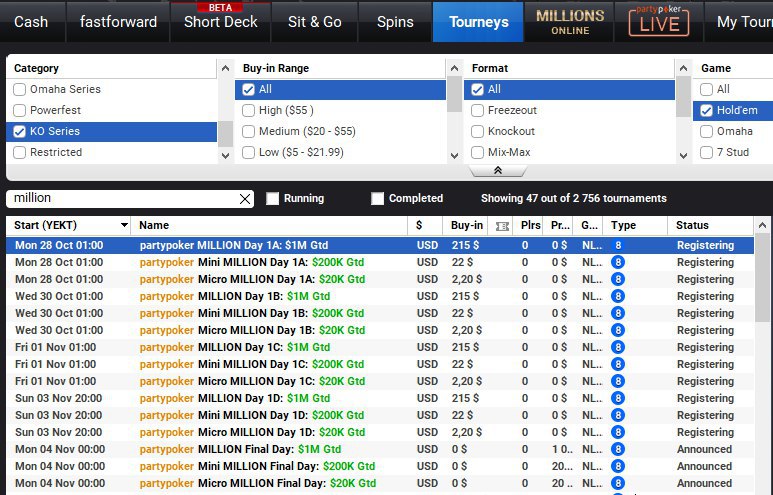Sort by Type column

point(636,225)
